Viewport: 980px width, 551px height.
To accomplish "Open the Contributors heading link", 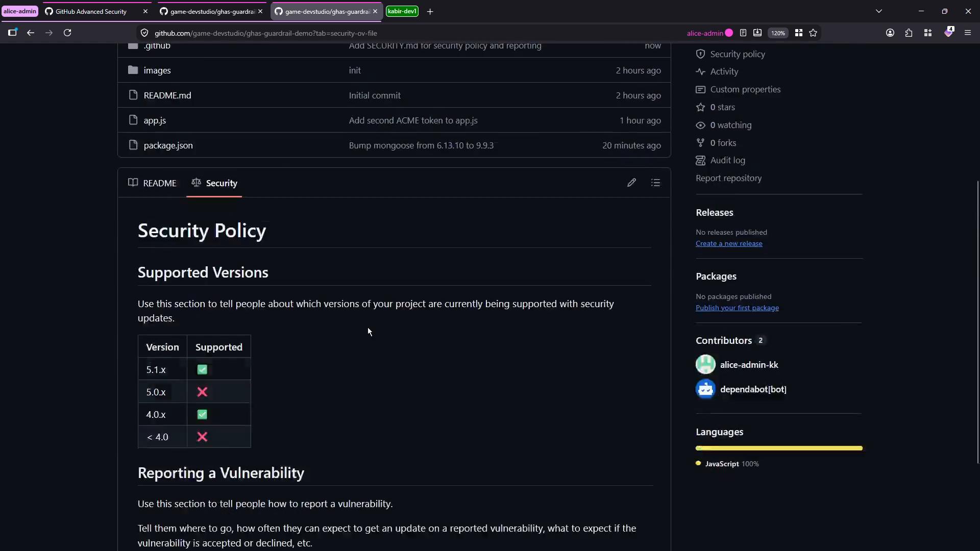I will 723,340.
